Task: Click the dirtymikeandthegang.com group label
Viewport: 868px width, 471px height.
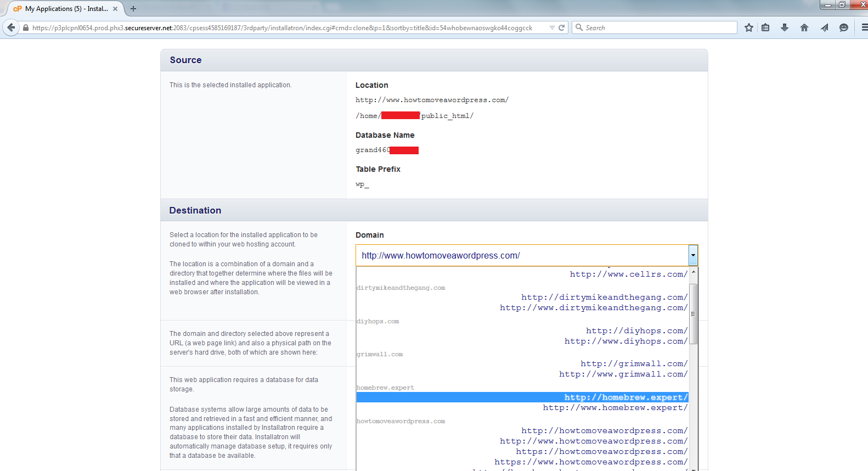Action: [401, 288]
